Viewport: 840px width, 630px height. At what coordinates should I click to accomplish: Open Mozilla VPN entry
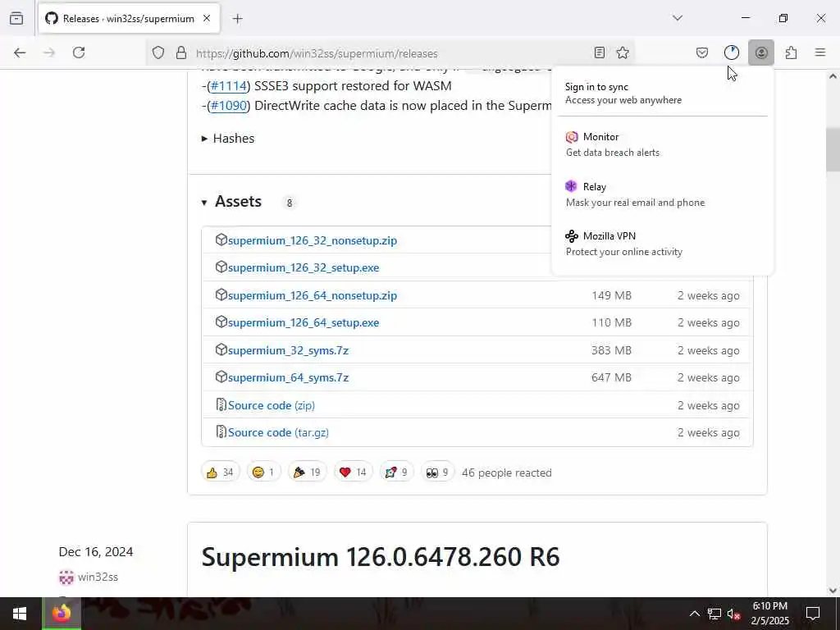(x=663, y=244)
